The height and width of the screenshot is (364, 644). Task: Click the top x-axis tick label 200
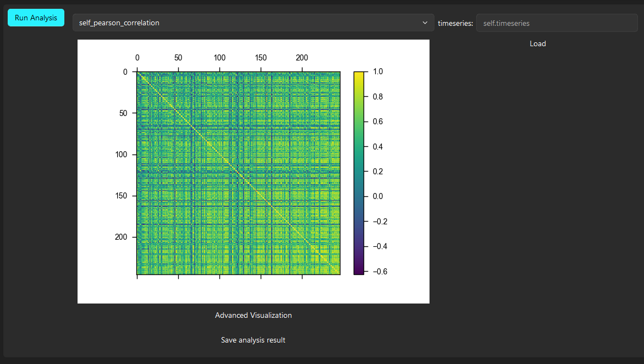click(x=302, y=58)
